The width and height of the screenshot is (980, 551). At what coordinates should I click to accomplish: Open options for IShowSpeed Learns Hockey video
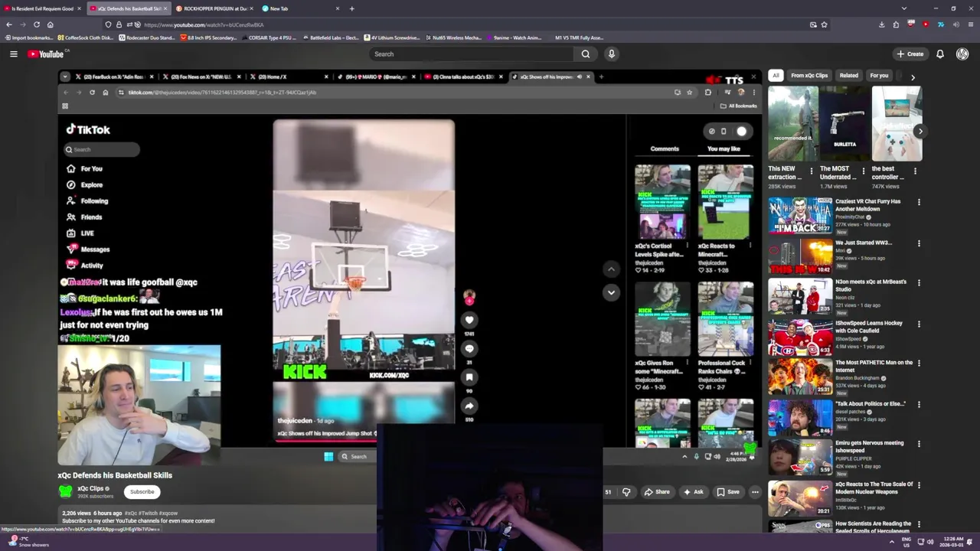[919, 324]
